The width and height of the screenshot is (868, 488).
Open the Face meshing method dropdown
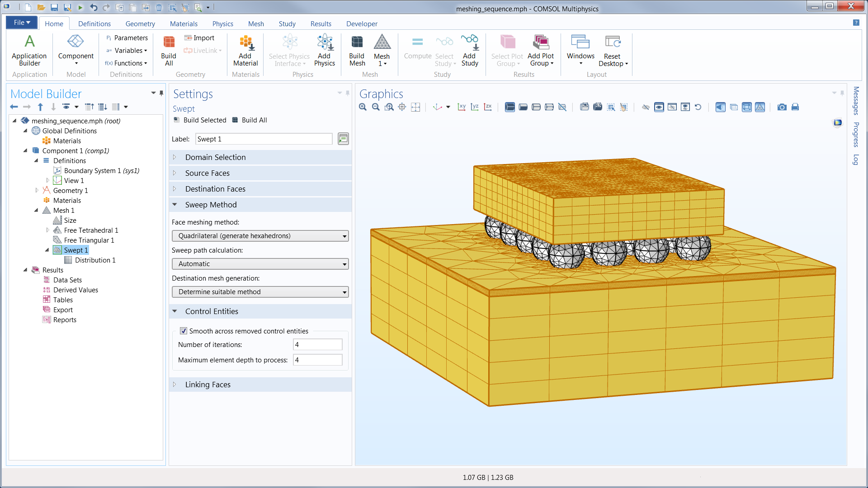pos(260,236)
